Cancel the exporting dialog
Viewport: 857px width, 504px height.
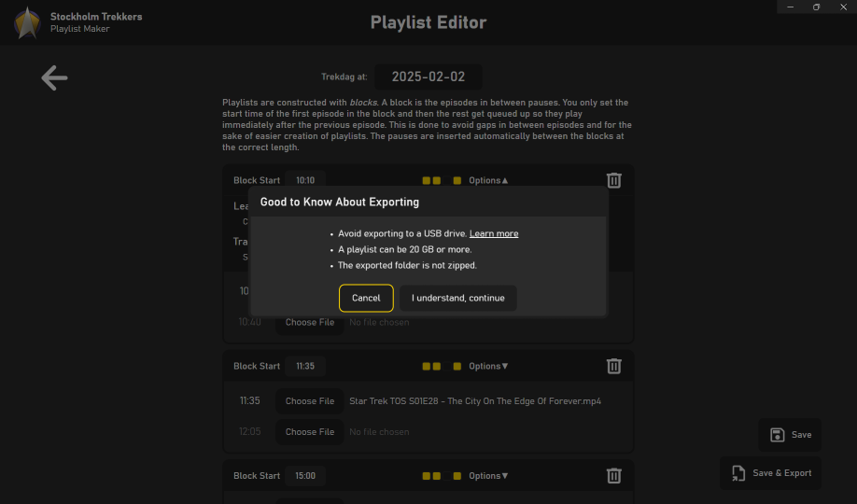(366, 298)
